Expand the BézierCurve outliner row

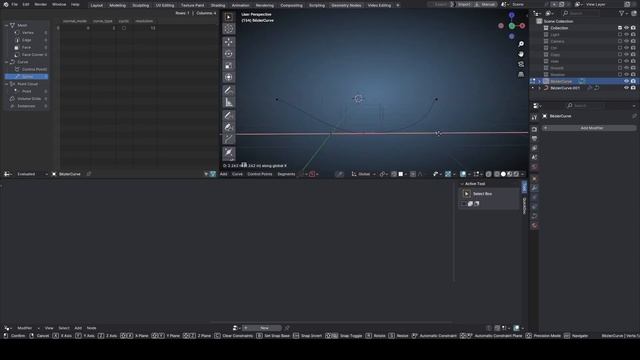tap(539, 81)
